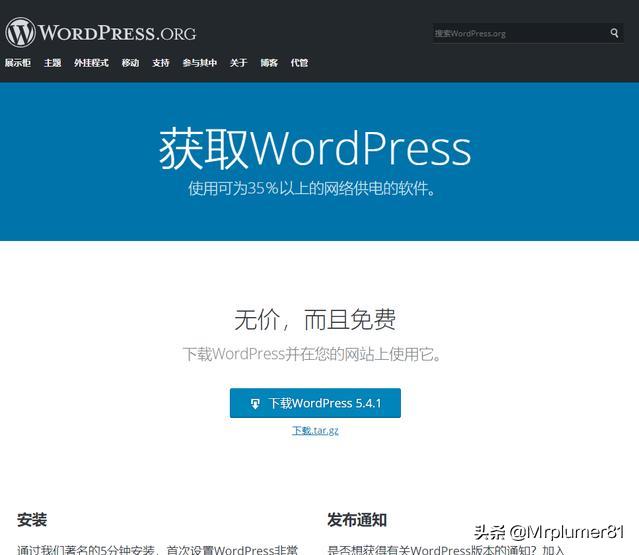Open the 主题 menu item
This screenshot has height=555, width=639.
(x=53, y=63)
